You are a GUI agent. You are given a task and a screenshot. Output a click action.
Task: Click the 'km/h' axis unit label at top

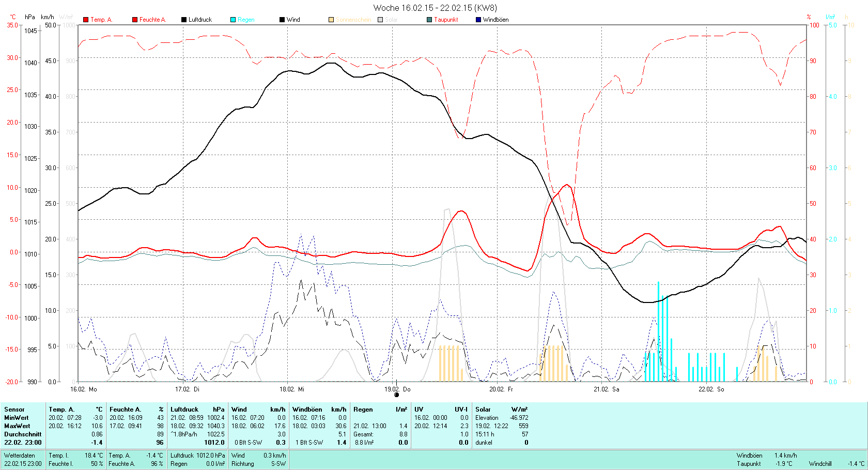point(48,17)
